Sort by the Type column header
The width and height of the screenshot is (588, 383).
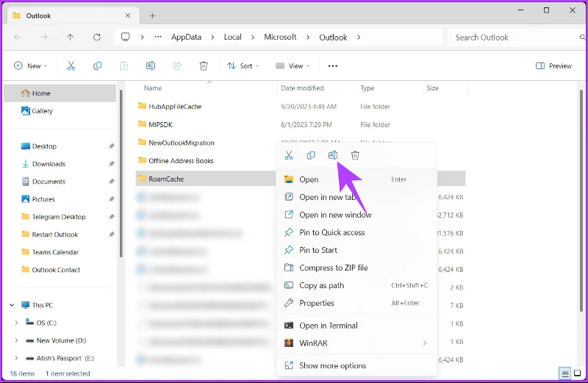[367, 88]
